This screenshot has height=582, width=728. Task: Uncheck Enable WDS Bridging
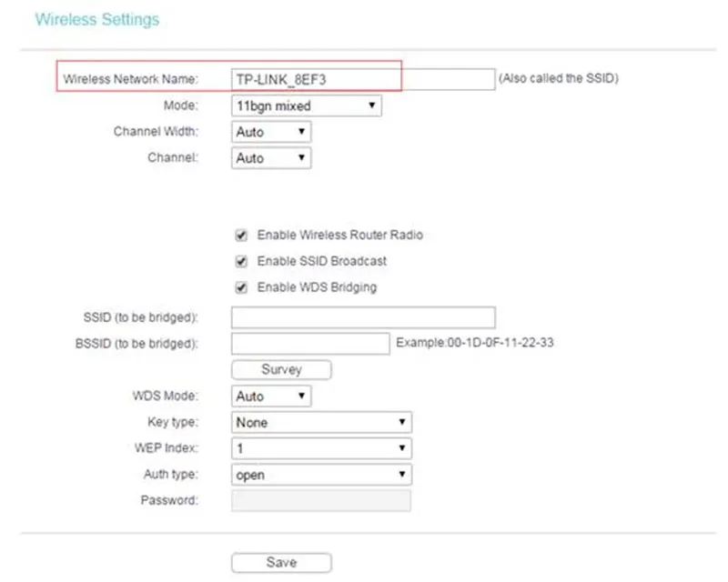pyautogui.click(x=239, y=286)
